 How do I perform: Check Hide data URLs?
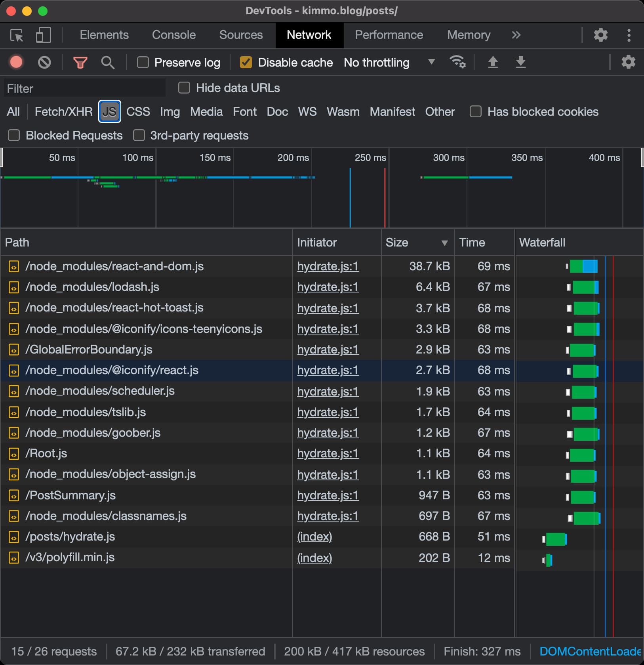tap(184, 88)
